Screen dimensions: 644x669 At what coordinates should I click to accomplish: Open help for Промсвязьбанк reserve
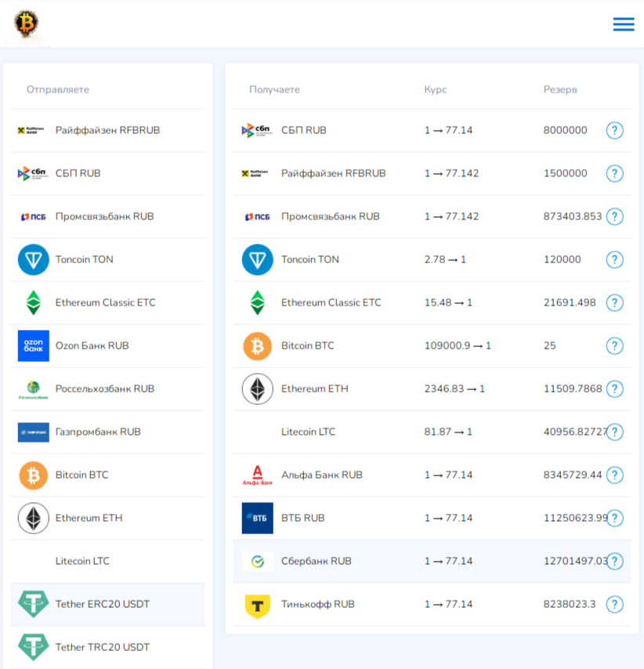[x=614, y=216]
